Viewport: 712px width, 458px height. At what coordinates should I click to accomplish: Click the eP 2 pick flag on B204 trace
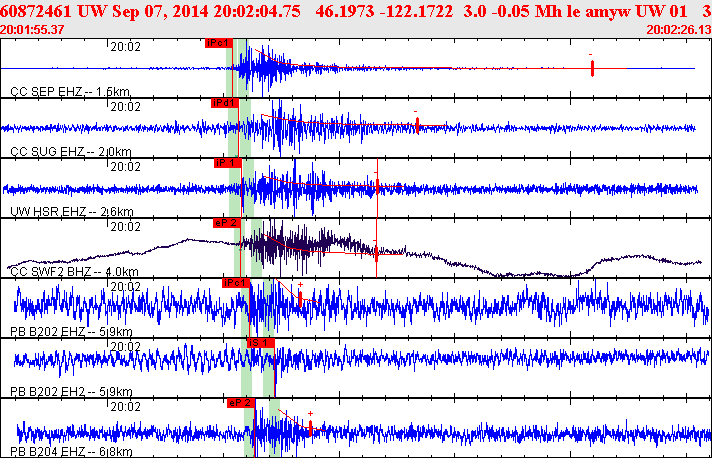[241, 402]
